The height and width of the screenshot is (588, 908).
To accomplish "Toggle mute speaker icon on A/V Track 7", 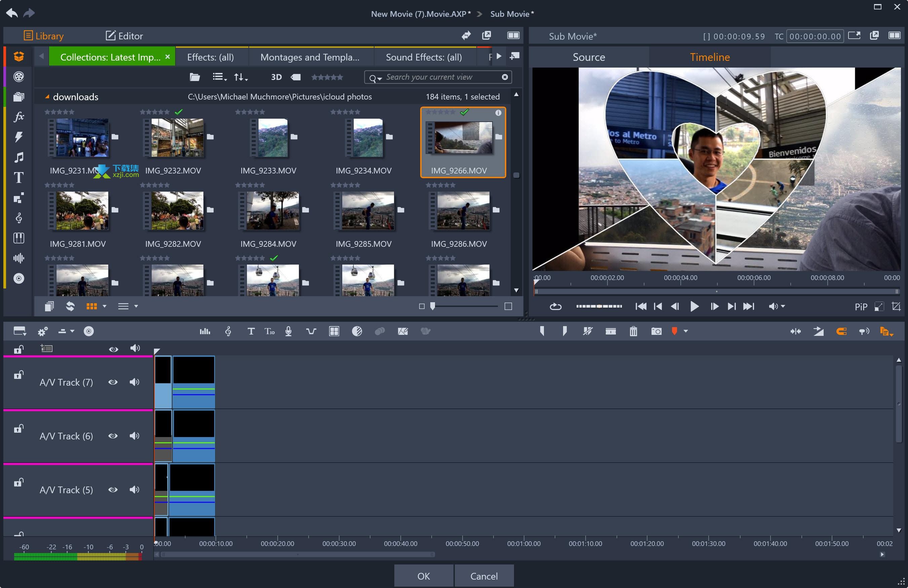I will 134,381.
